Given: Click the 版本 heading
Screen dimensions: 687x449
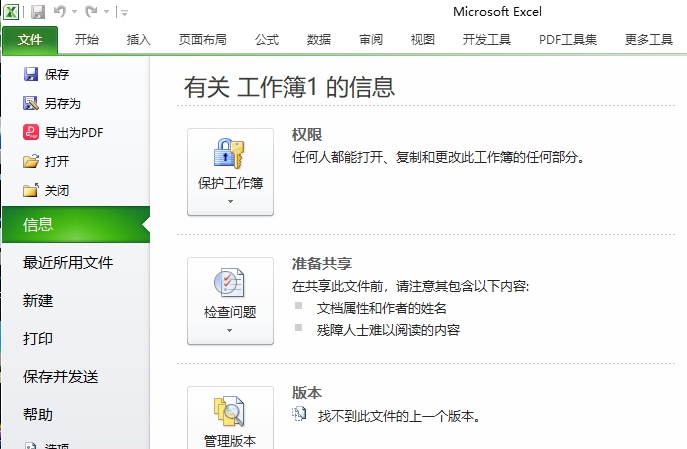Looking at the screenshot, I should [307, 392].
